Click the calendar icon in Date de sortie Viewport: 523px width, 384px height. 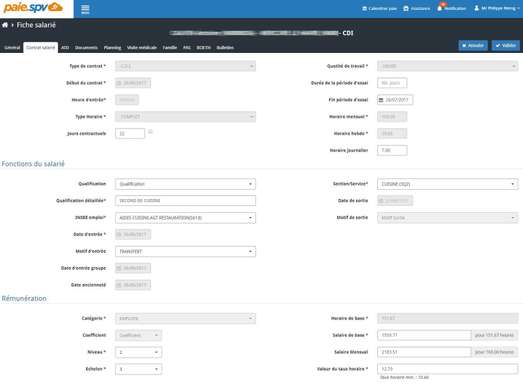coord(381,201)
